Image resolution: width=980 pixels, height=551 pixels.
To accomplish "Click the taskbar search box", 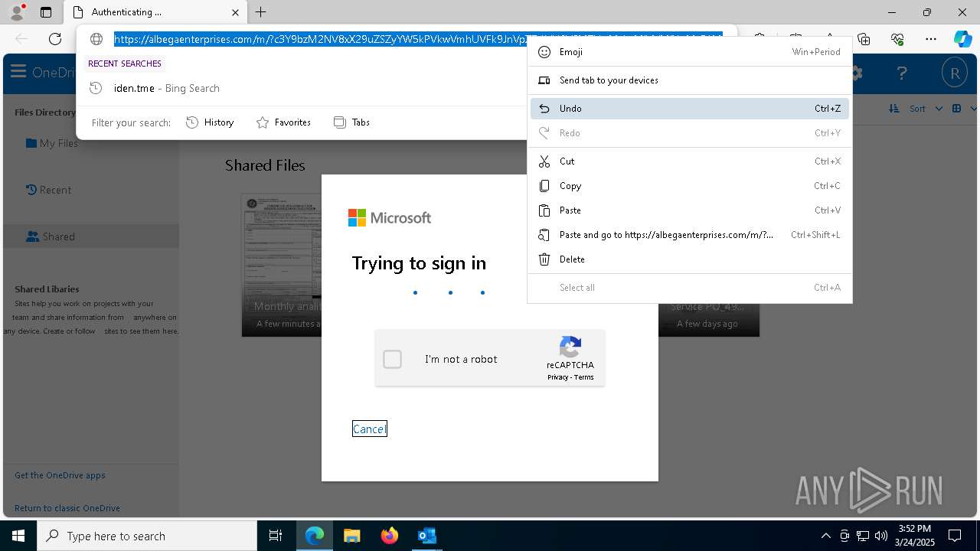I will click(147, 536).
